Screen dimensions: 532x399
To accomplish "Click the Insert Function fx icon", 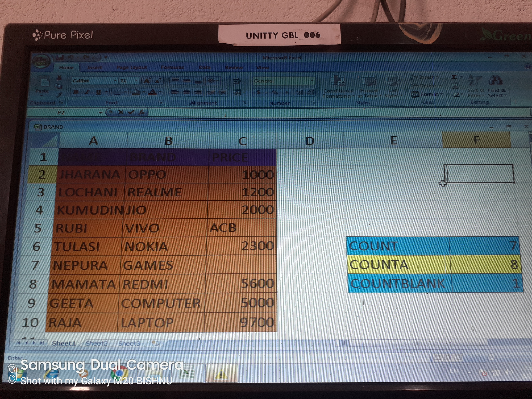I will point(142,112).
